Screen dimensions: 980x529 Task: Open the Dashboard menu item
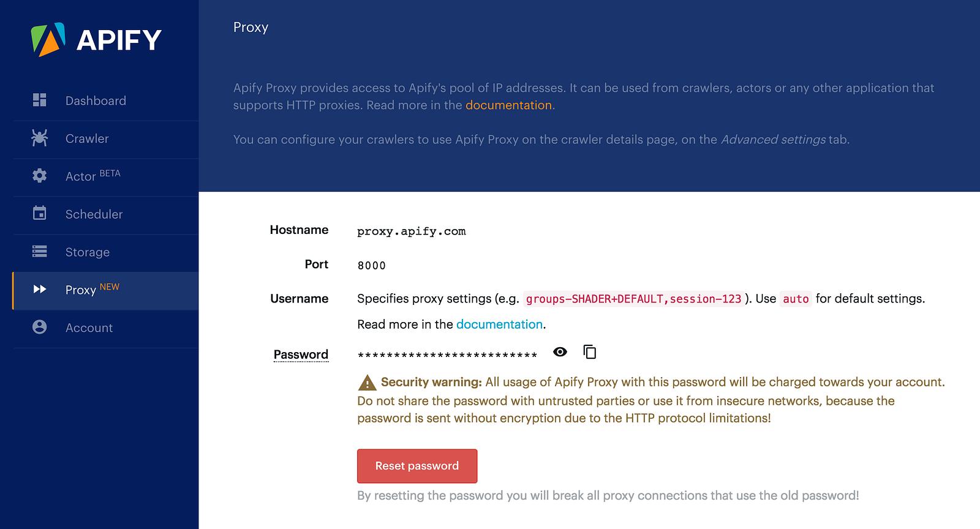click(x=96, y=100)
